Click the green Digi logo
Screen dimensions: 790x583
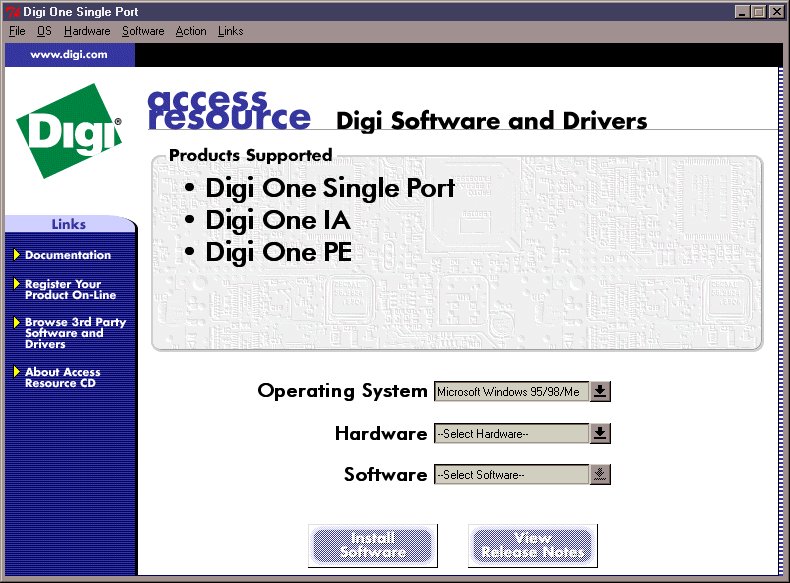pos(68,131)
